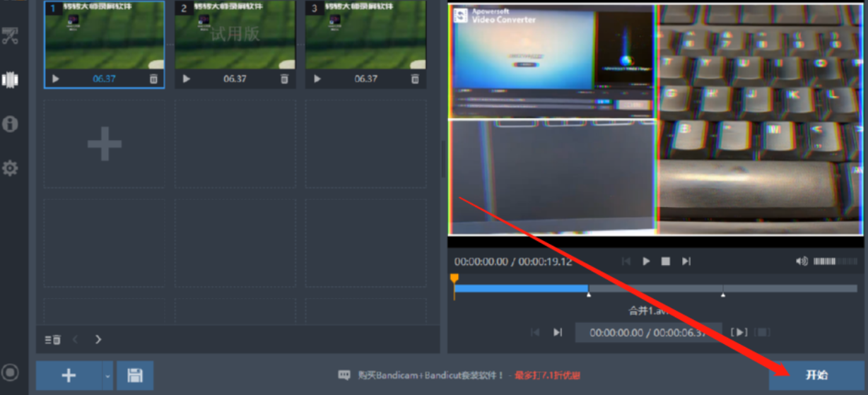Click the red 最多打7.1折优惠 text
The width and height of the screenshot is (868, 395).
547,375
